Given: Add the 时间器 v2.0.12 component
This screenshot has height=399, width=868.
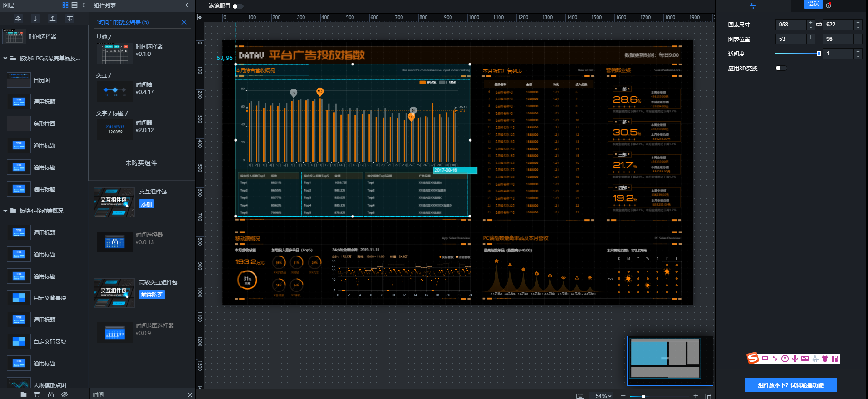Looking at the screenshot, I should (142, 129).
